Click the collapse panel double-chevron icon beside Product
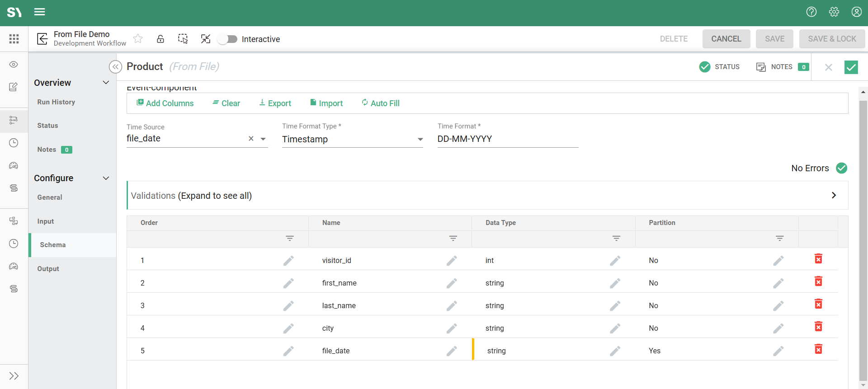This screenshot has height=389, width=868. coord(116,67)
